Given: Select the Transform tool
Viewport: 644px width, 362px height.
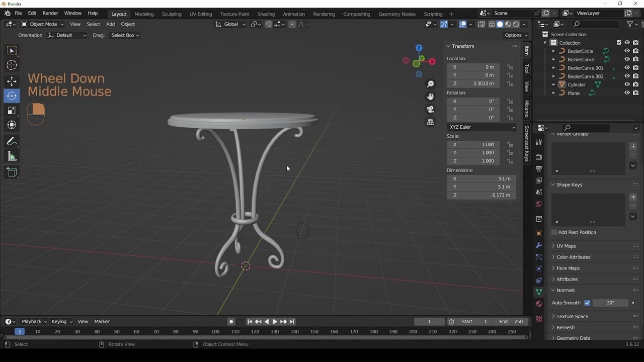Looking at the screenshot, I should pos(12,125).
